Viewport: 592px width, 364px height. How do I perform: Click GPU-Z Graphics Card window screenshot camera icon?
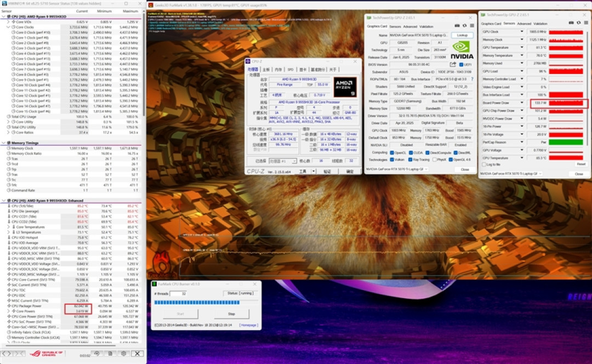(457, 26)
